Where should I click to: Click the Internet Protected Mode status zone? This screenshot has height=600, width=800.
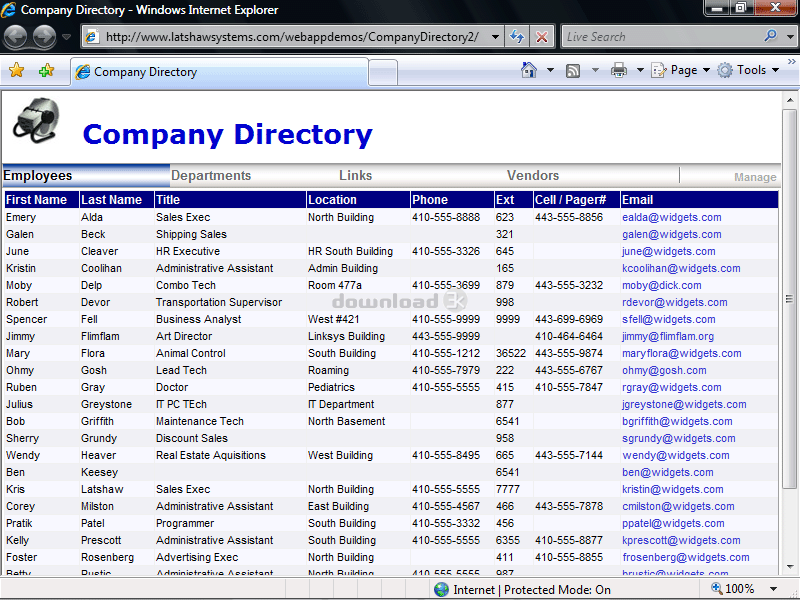pos(522,590)
